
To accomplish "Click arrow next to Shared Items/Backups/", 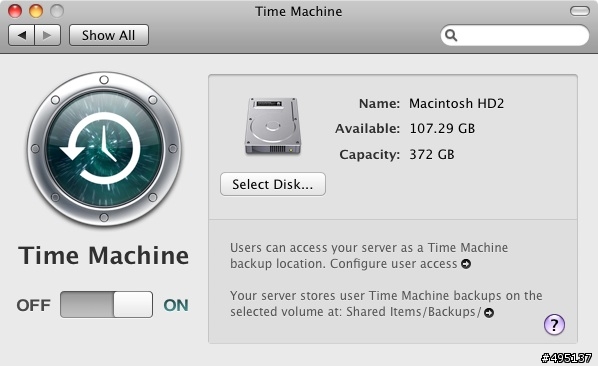I will pos(489,313).
